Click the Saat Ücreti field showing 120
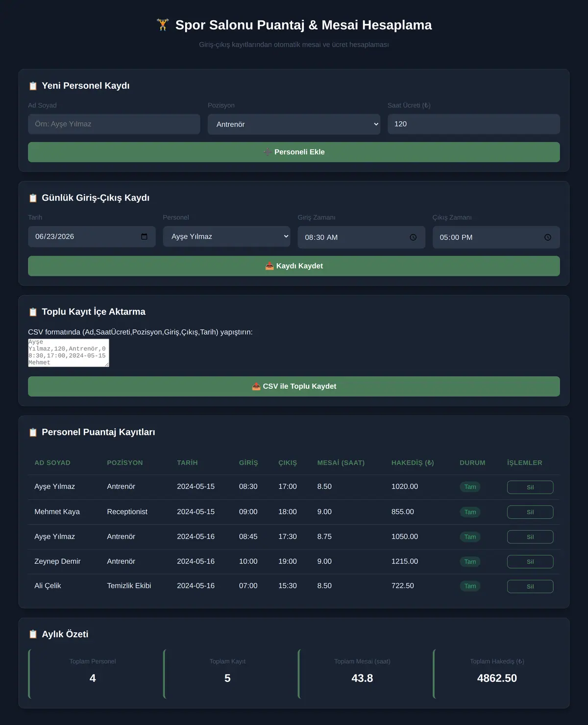This screenshot has height=725, width=588. [x=474, y=124]
